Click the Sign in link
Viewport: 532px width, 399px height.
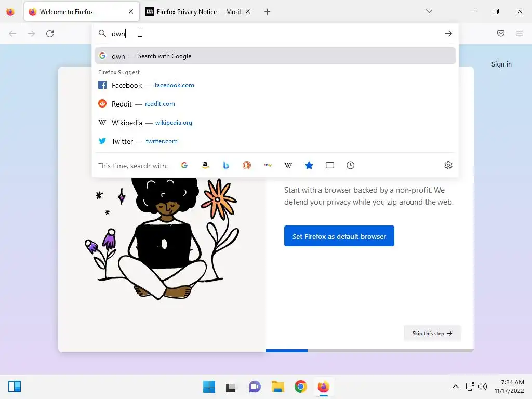[501, 64]
